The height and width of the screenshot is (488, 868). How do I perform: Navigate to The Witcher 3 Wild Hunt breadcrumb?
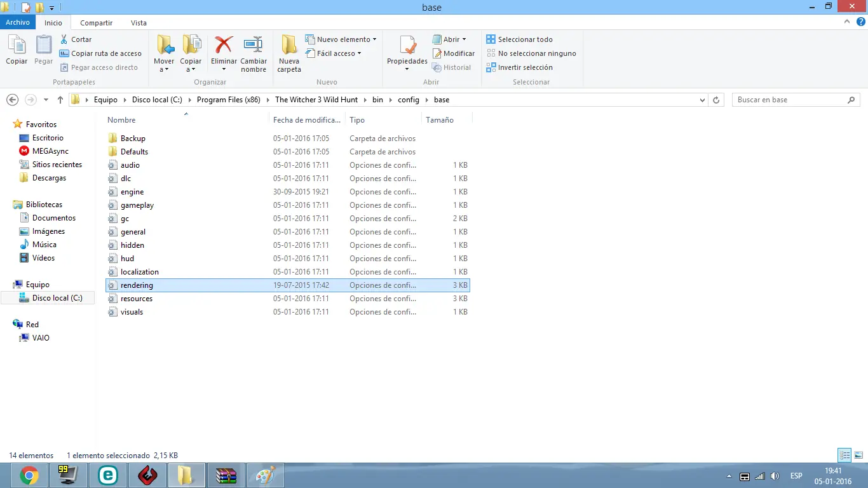tap(316, 100)
